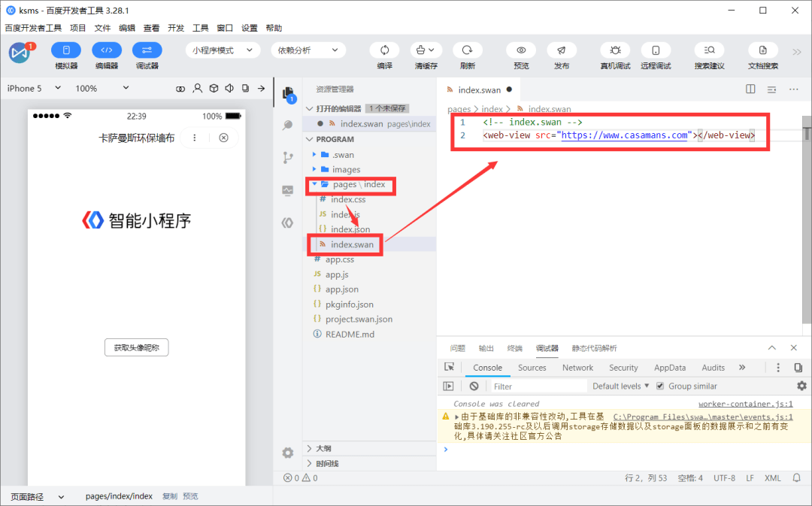
Task: Click the console Filter input field
Action: click(538, 386)
